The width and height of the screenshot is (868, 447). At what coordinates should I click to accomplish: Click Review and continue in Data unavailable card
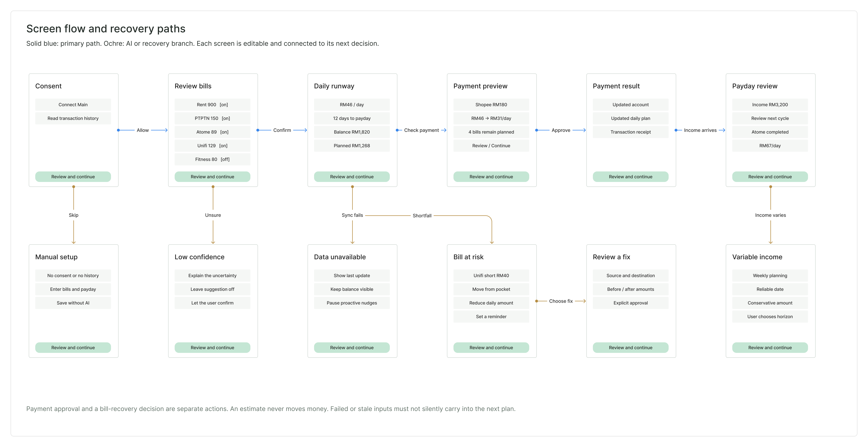click(352, 347)
